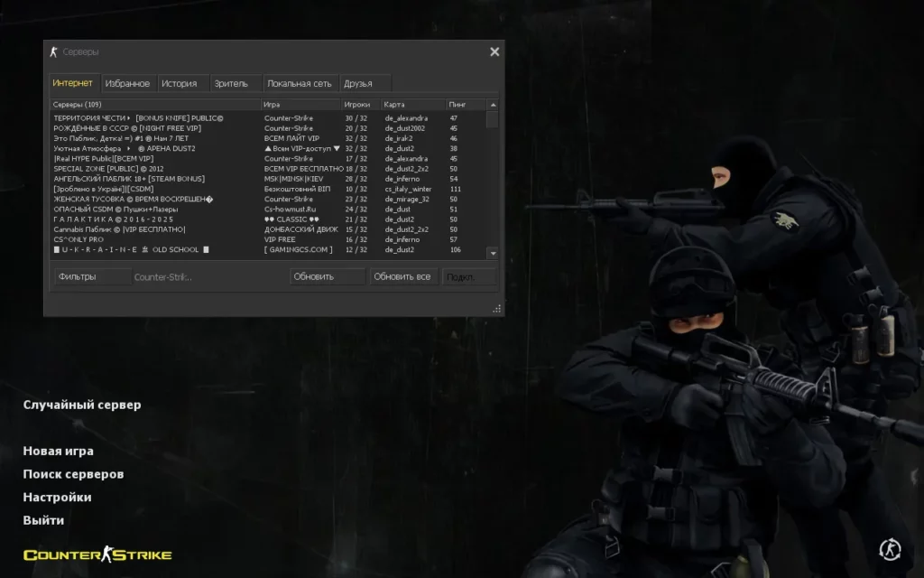Select the Друзья tab
This screenshot has height=578, width=924.
pyautogui.click(x=358, y=84)
